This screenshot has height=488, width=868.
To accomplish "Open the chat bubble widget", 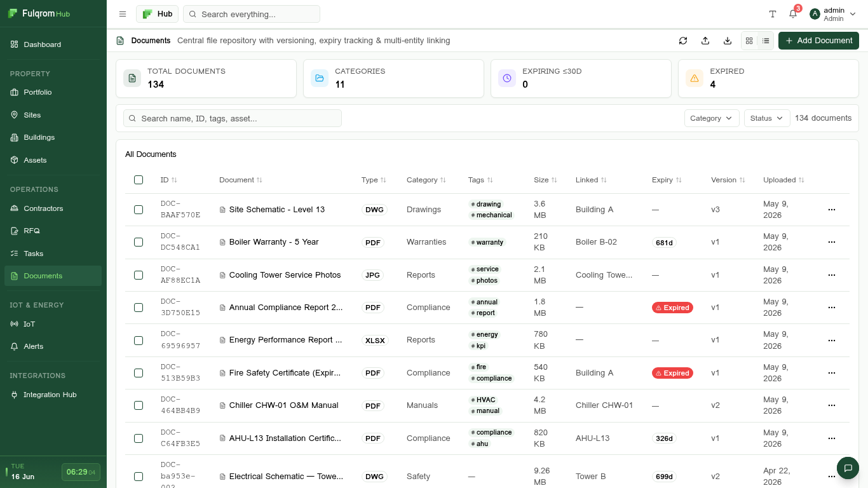I will click(x=848, y=468).
